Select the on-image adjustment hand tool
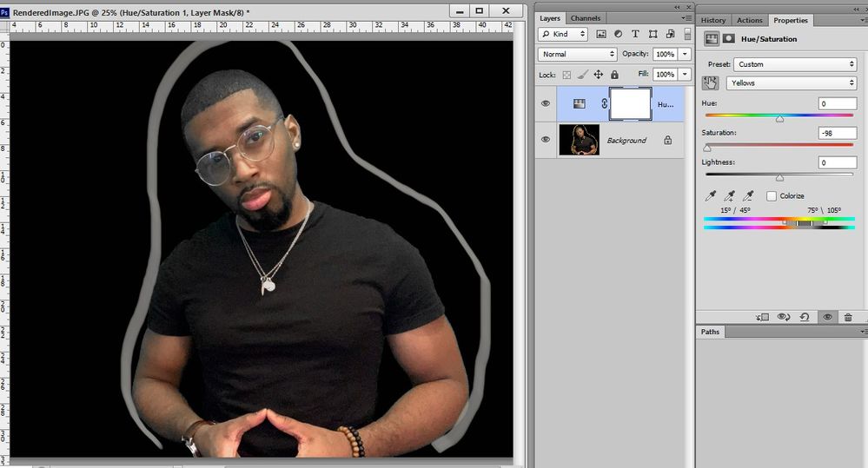 [x=710, y=83]
